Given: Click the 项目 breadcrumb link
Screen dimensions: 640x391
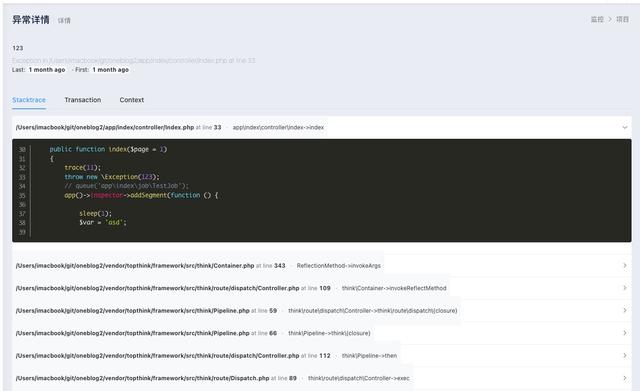Looking at the screenshot, I should [622, 19].
